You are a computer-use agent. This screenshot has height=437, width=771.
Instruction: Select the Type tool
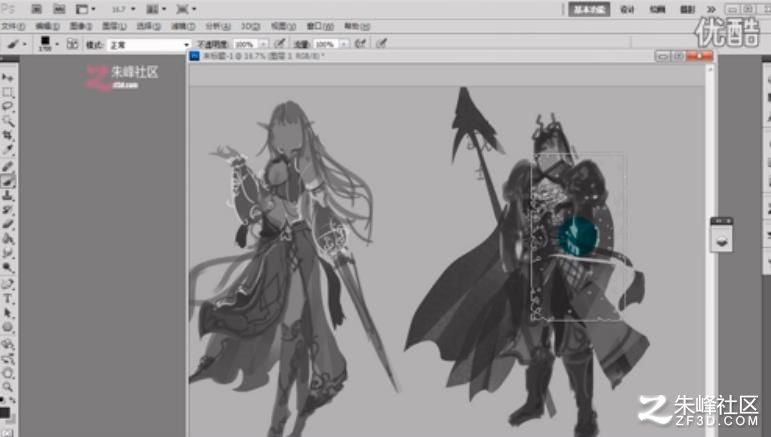coord(7,299)
